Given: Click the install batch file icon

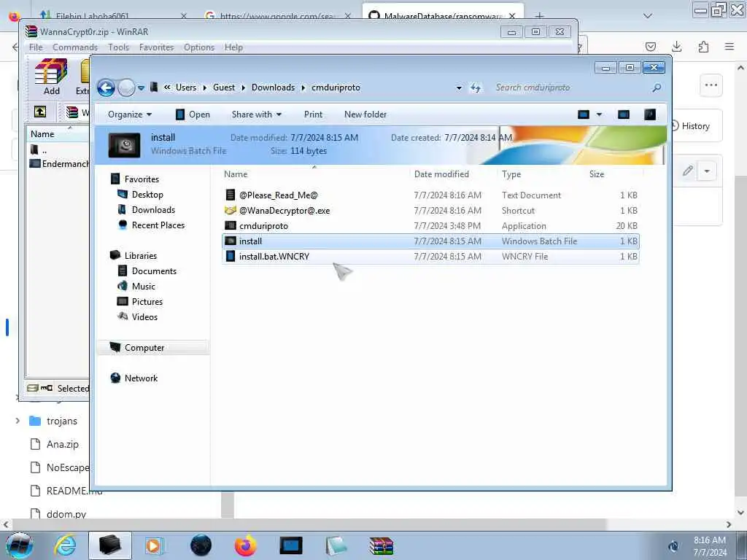Looking at the screenshot, I should [x=231, y=241].
